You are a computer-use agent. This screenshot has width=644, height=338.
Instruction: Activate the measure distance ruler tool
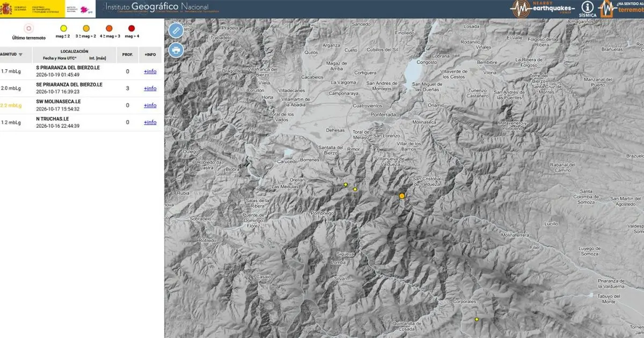point(176,31)
